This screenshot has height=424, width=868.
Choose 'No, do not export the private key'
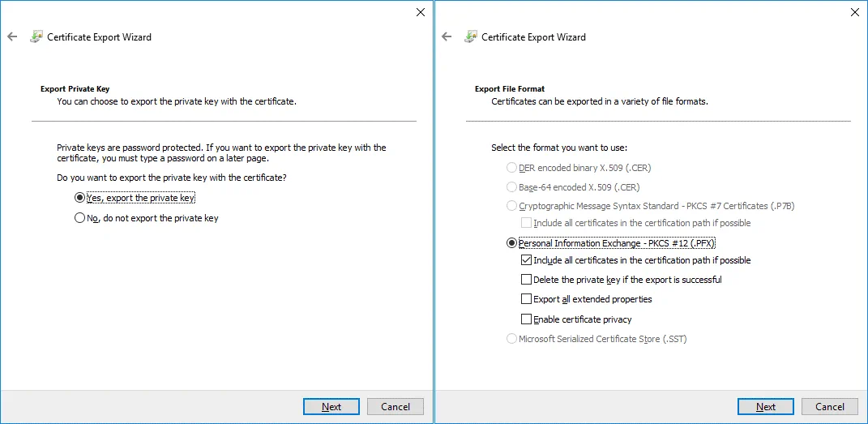[x=79, y=218]
